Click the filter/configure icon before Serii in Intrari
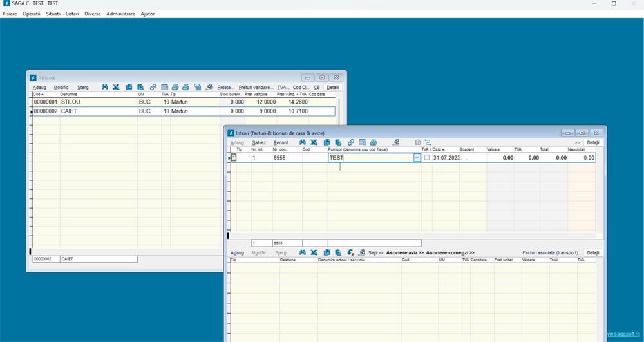Screen dimensions: 644x342 361,252
